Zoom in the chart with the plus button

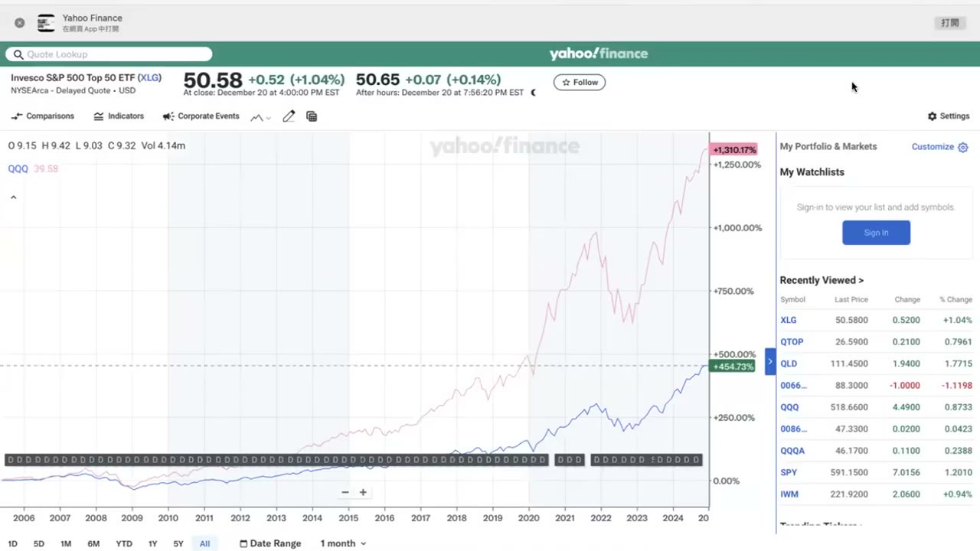(363, 492)
